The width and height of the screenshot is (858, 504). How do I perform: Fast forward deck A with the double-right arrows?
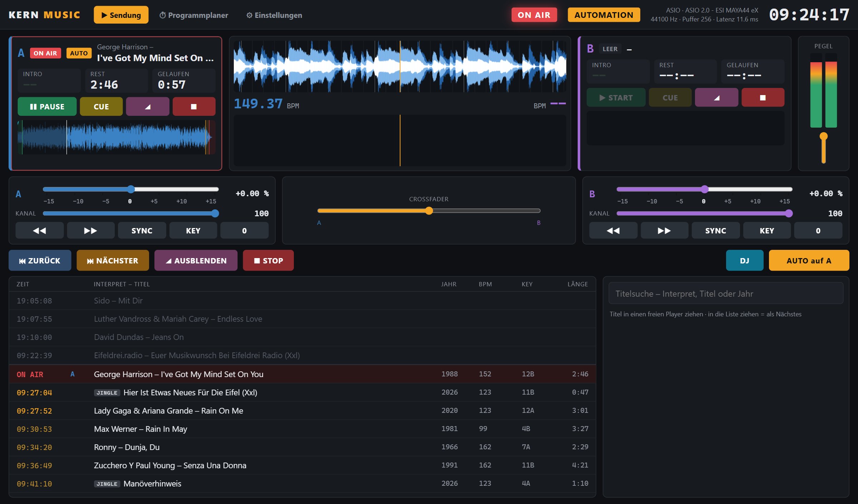(91, 231)
